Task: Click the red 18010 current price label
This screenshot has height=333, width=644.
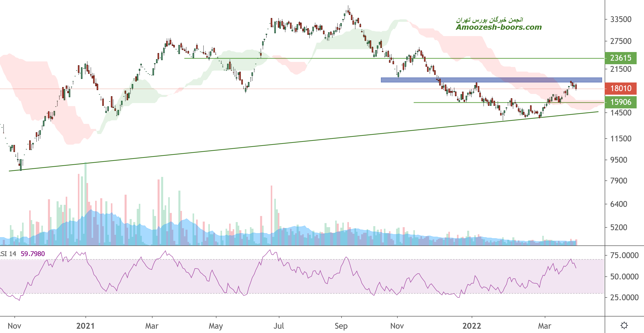Action: [620, 89]
